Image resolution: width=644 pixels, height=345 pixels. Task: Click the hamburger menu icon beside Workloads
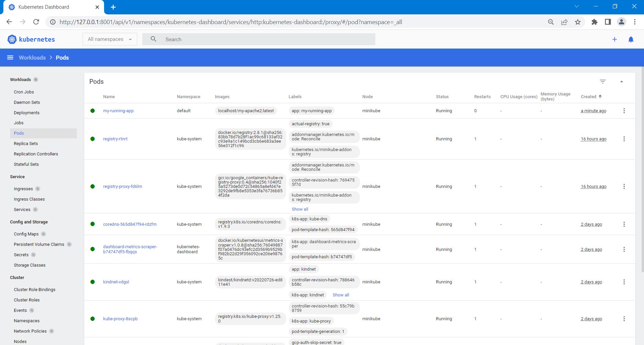(x=10, y=58)
